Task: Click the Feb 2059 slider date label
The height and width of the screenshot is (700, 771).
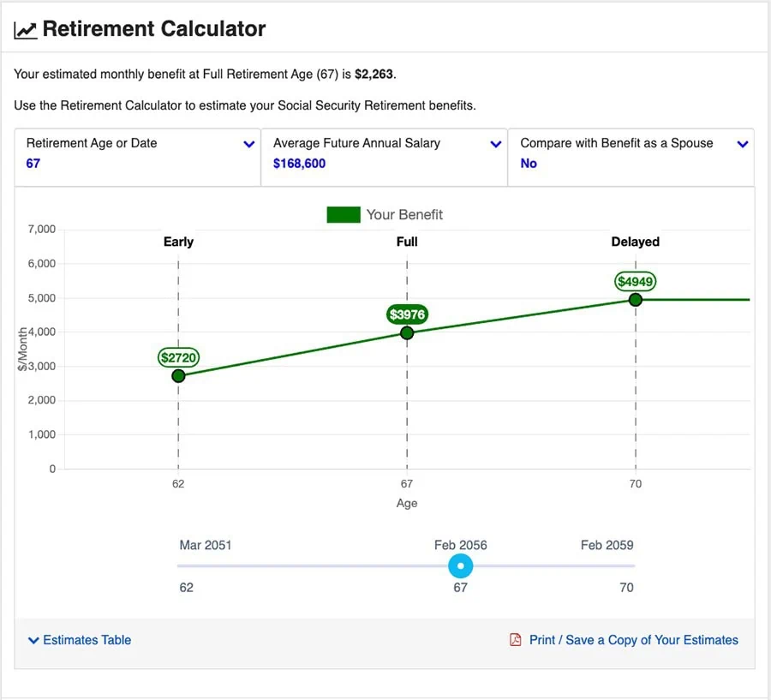Action: (607, 545)
